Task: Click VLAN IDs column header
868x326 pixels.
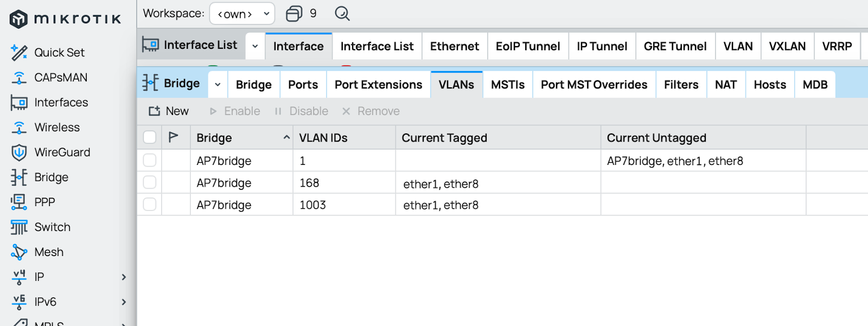Action: click(344, 138)
